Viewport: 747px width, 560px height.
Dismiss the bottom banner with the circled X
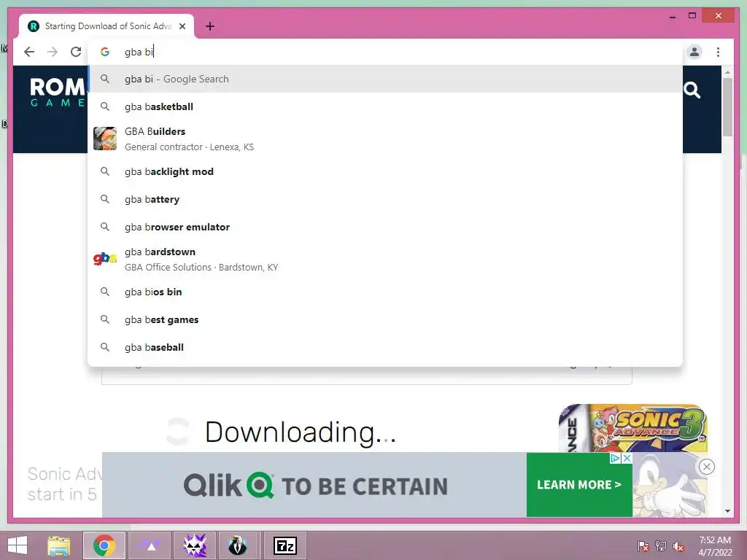pos(706,467)
